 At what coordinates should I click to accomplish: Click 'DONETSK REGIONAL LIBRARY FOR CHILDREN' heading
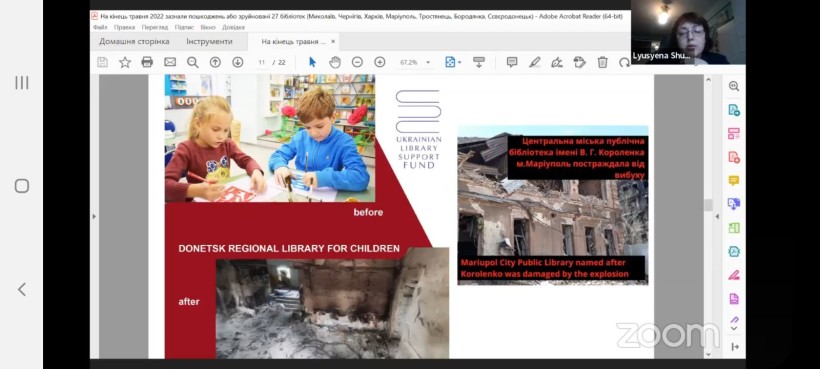coord(289,249)
